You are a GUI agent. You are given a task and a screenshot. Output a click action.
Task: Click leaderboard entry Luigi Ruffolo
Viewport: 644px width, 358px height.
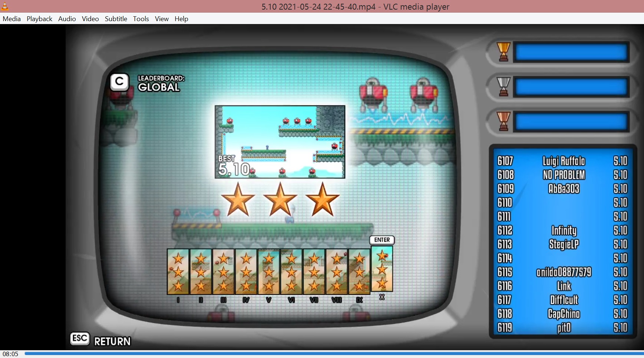[x=564, y=161]
